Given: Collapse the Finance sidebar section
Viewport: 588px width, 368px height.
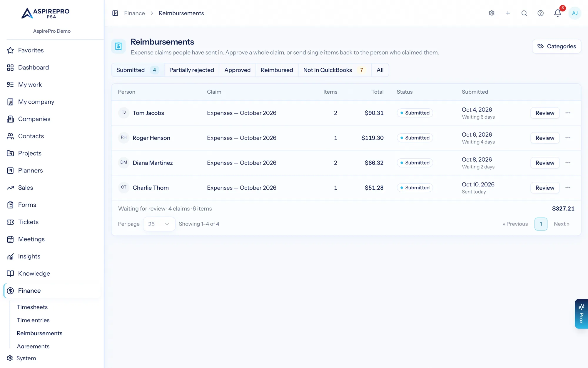Looking at the screenshot, I should (52, 291).
